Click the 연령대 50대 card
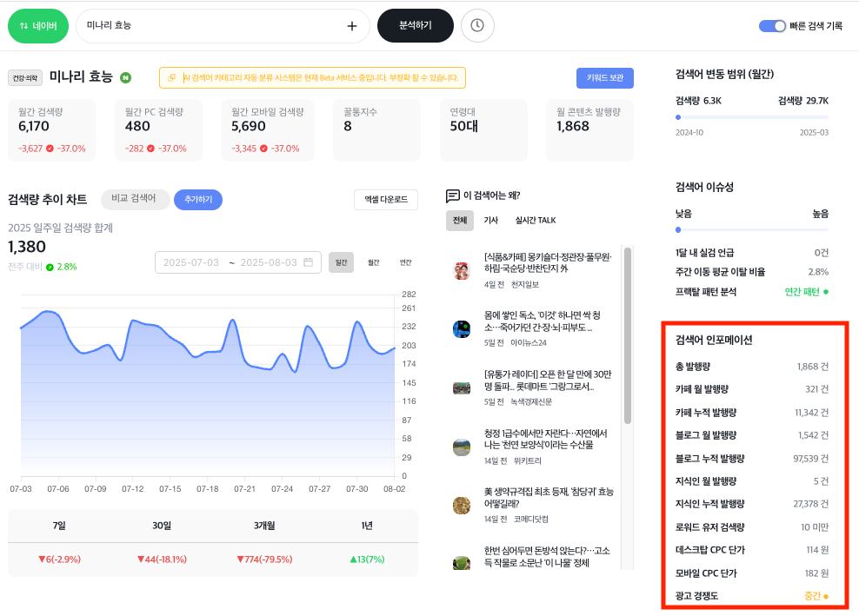 click(483, 129)
